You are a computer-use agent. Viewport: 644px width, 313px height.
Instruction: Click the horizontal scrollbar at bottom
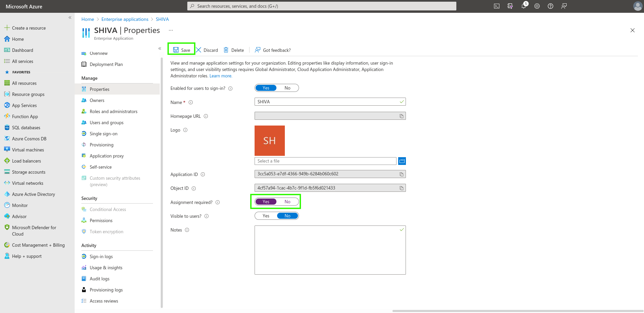(517, 311)
